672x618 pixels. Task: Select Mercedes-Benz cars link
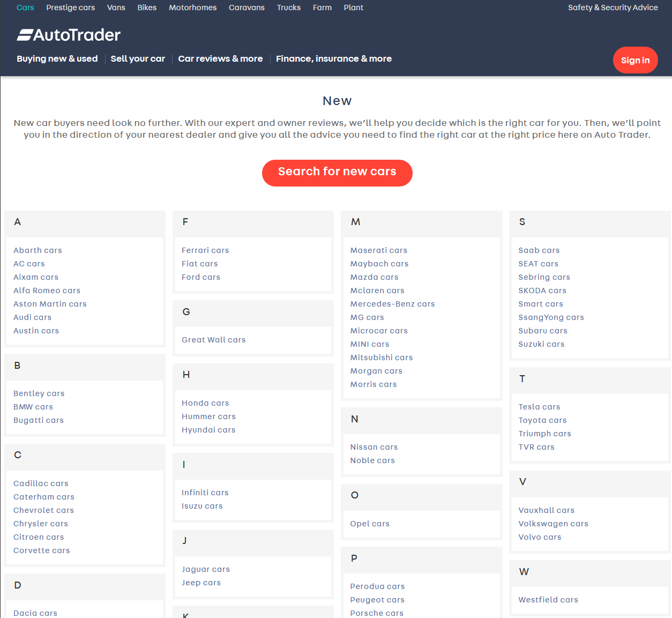(x=392, y=304)
